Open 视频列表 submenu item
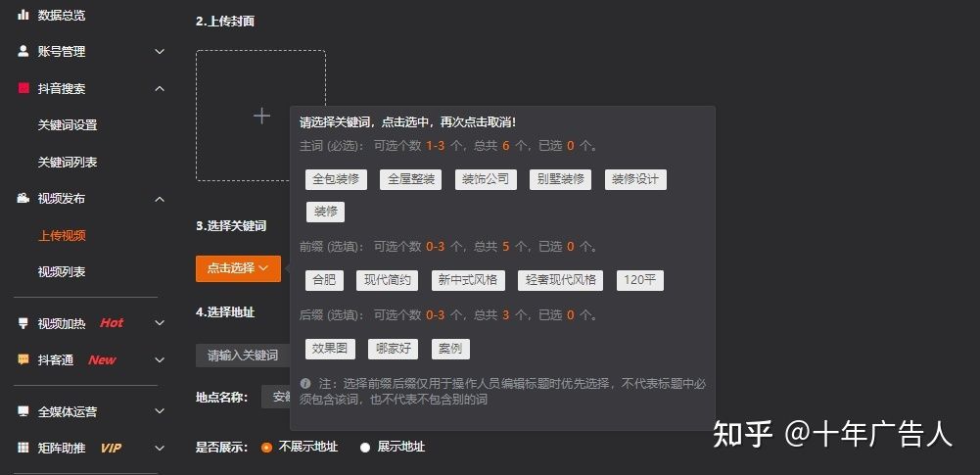 (x=62, y=272)
